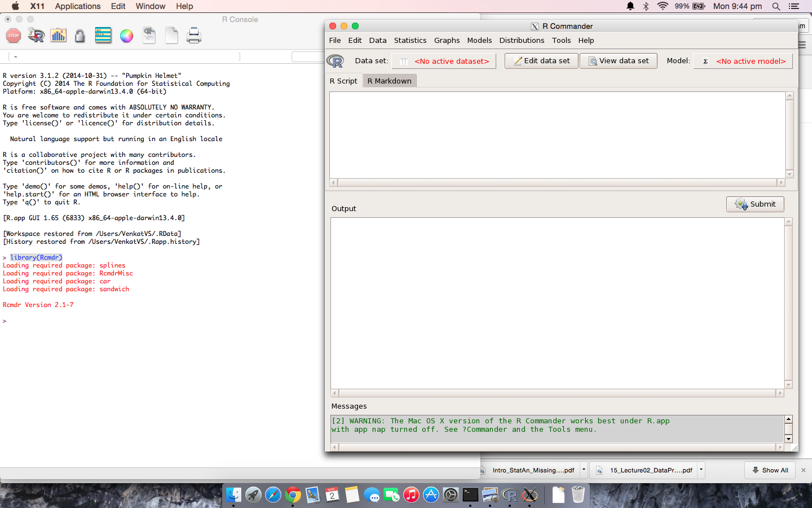
Task: Select the active dataset button
Action: (444, 61)
